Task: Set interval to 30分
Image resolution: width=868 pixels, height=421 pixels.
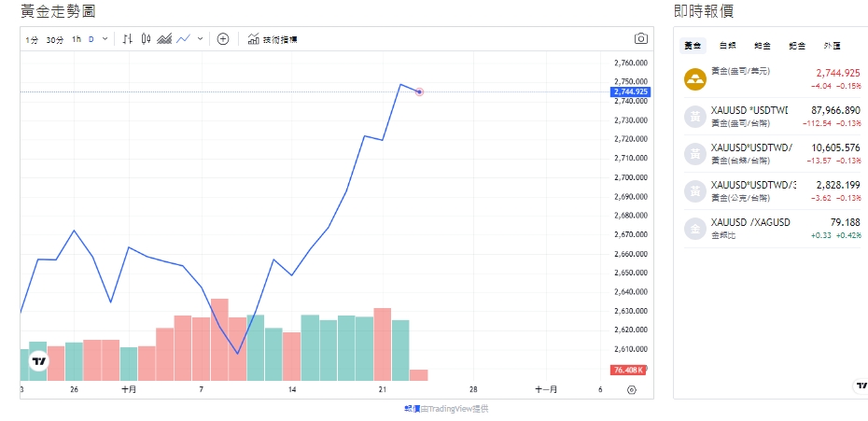Action: coord(55,39)
